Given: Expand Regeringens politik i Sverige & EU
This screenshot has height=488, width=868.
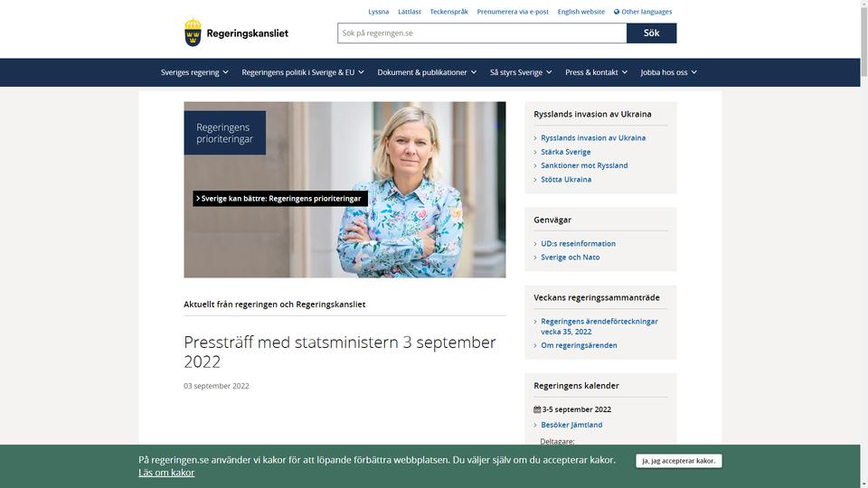Looking at the screenshot, I should pos(303,72).
